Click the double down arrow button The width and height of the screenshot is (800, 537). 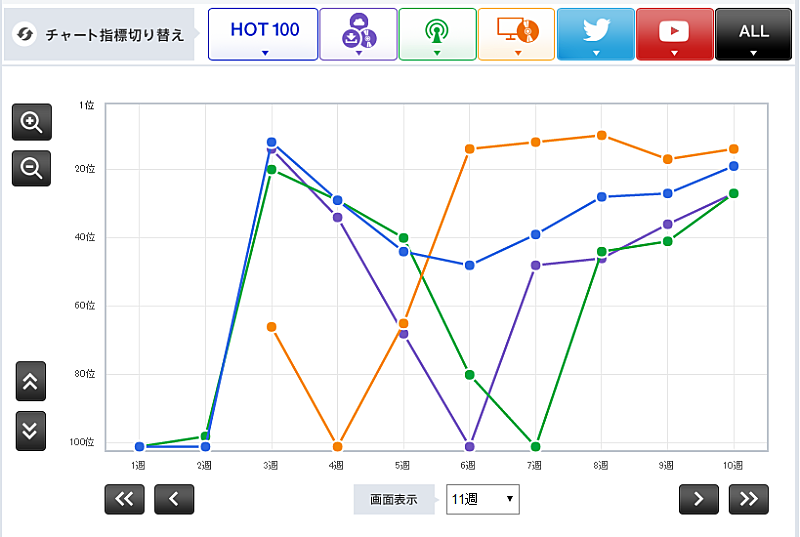[x=31, y=430]
